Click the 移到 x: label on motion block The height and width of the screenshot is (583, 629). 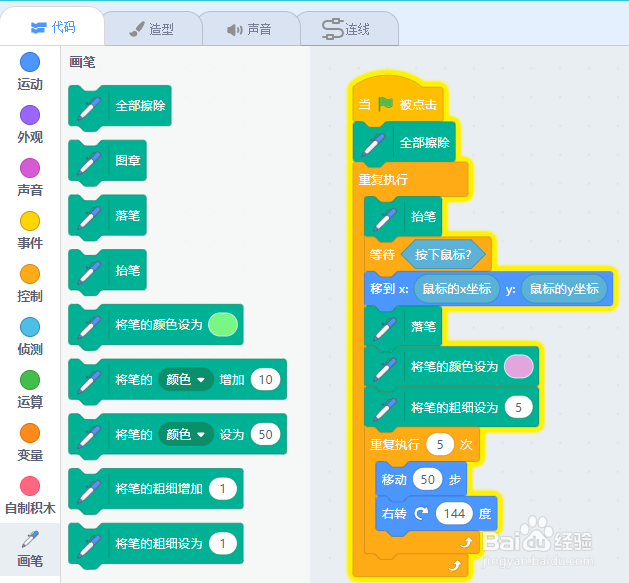click(389, 288)
